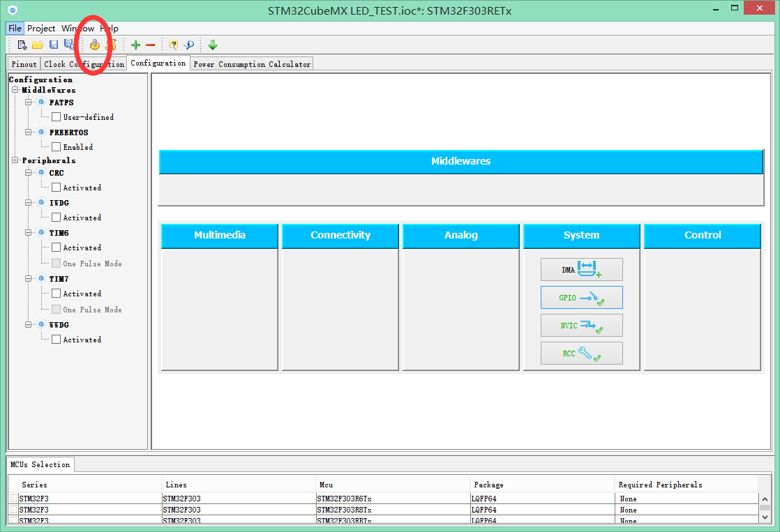Viewport: 780px width, 532px height.
Task: Open the Help menu
Action: pyautogui.click(x=109, y=29)
